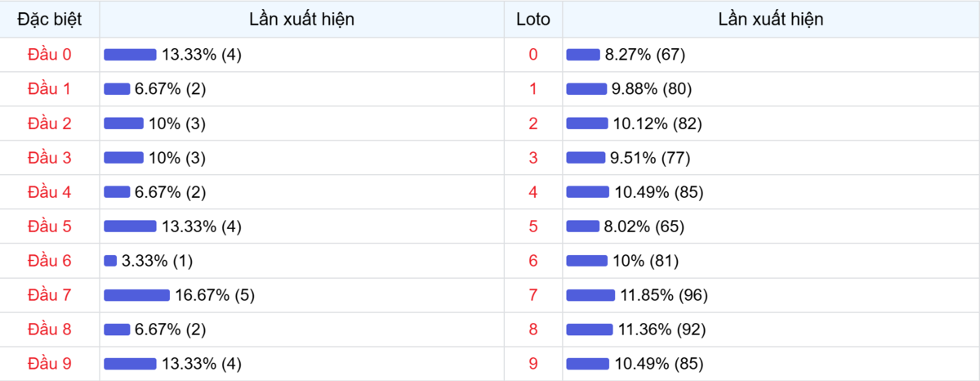Select the Đầu 7 label

click(x=50, y=295)
